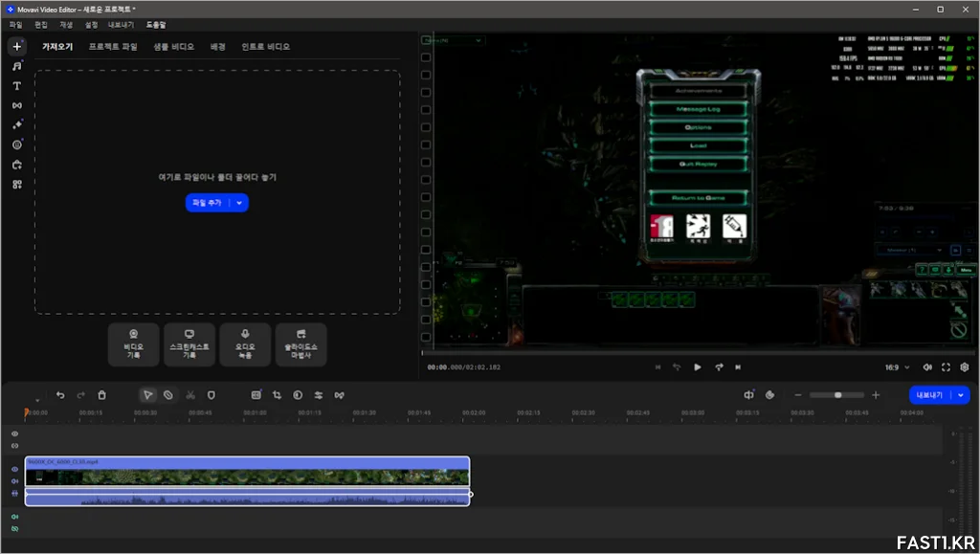Open the 도움말 menu
This screenshot has height=554, width=980.
pyautogui.click(x=156, y=25)
